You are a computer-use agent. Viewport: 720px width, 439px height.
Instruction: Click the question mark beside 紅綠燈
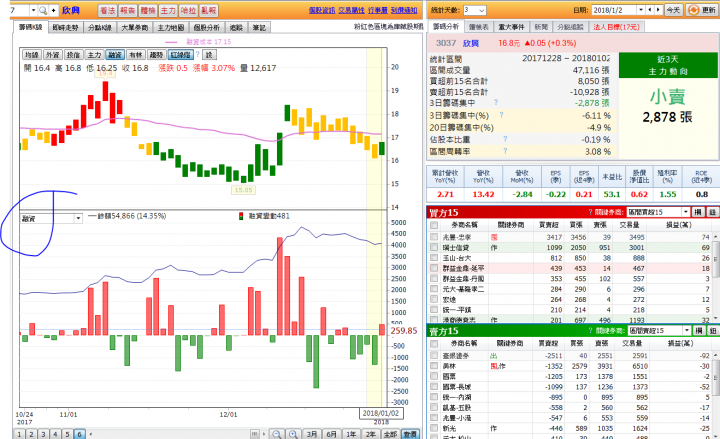[x=198, y=55]
